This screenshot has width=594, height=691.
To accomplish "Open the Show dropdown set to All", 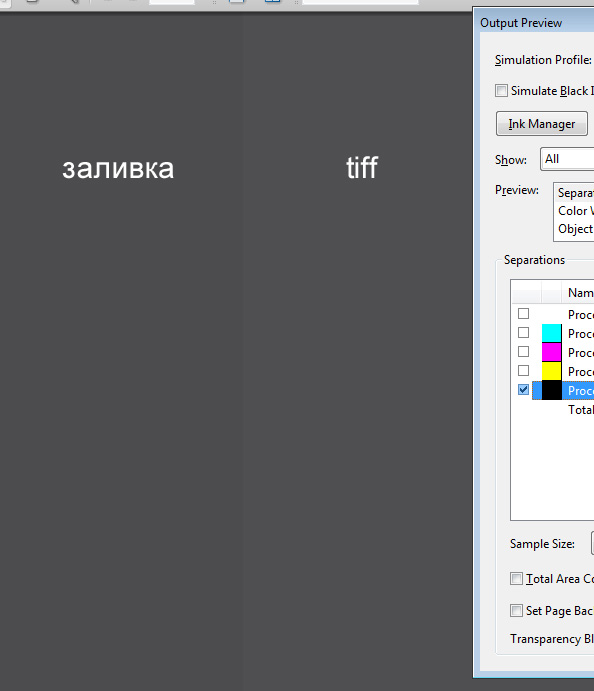I will click(x=567, y=159).
